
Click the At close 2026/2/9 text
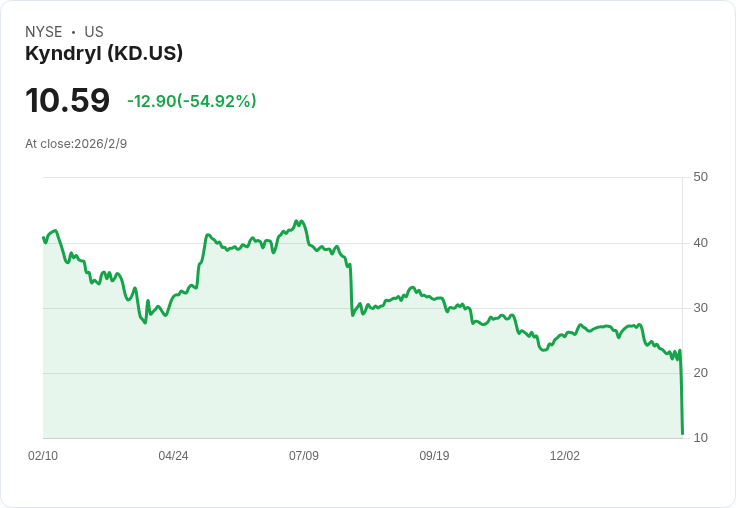tap(76, 144)
